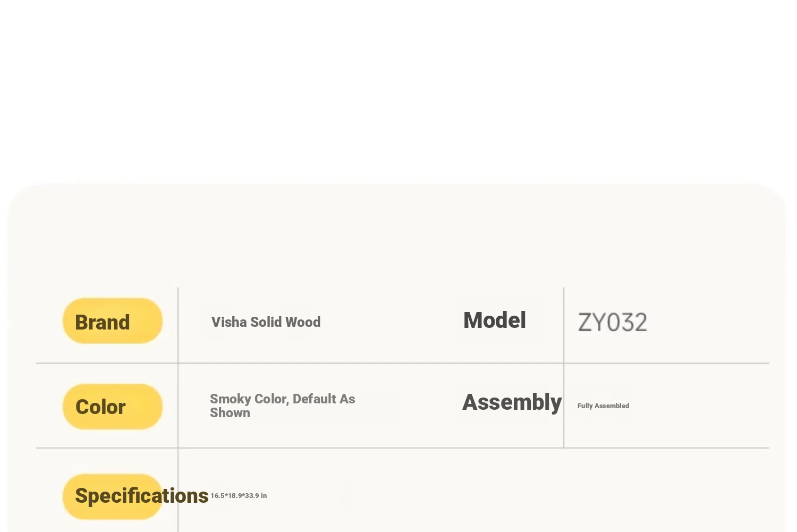Image resolution: width=797 pixels, height=532 pixels.
Task: Click the word Smoky in the color description
Action: click(x=231, y=399)
